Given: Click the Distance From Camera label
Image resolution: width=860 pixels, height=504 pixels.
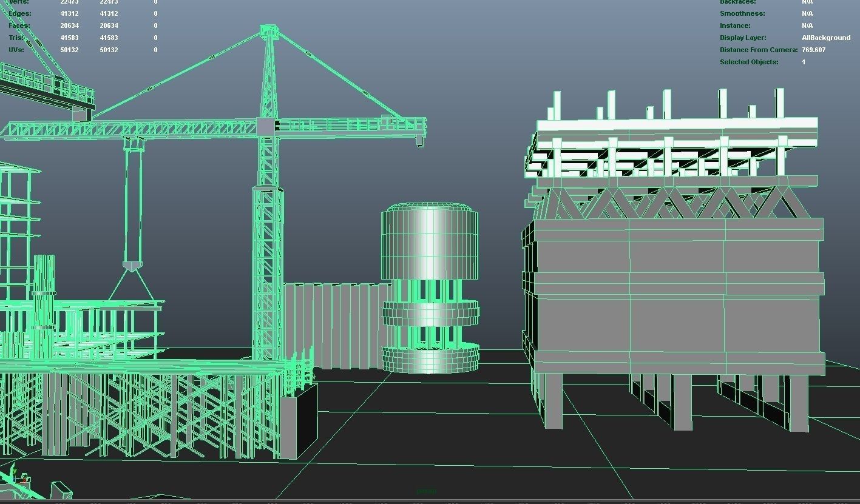Looking at the screenshot, I should coord(759,50).
